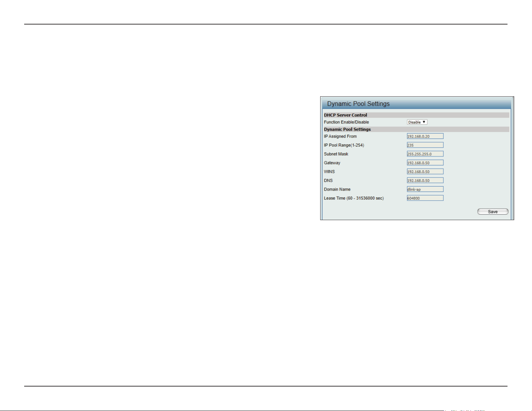The image size is (532, 411).
Task: Click the 'Lease Time (60 - 31536000 sec)' label
Action: coord(354,198)
